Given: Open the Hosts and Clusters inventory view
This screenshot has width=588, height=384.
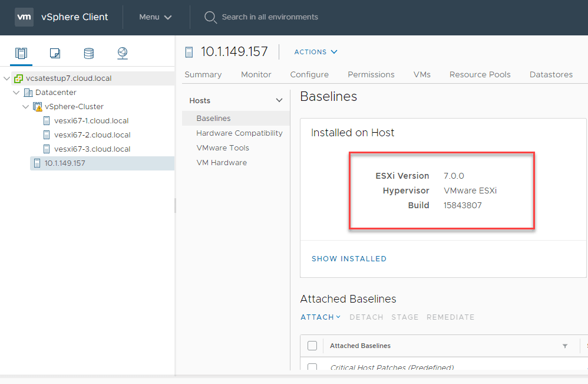Looking at the screenshot, I should (21, 54).
